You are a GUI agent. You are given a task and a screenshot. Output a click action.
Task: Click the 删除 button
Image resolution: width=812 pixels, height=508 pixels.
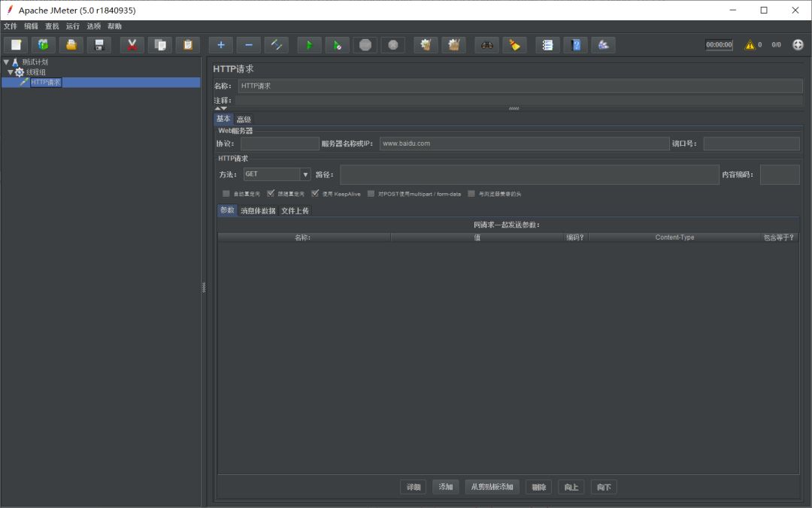point(539,487)
